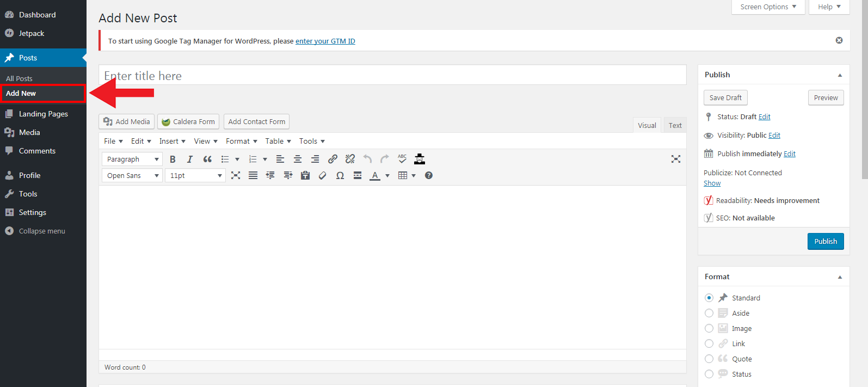The image size is (868, 387).
Task: Toggle italic text formatting
Action: point(189,159)
